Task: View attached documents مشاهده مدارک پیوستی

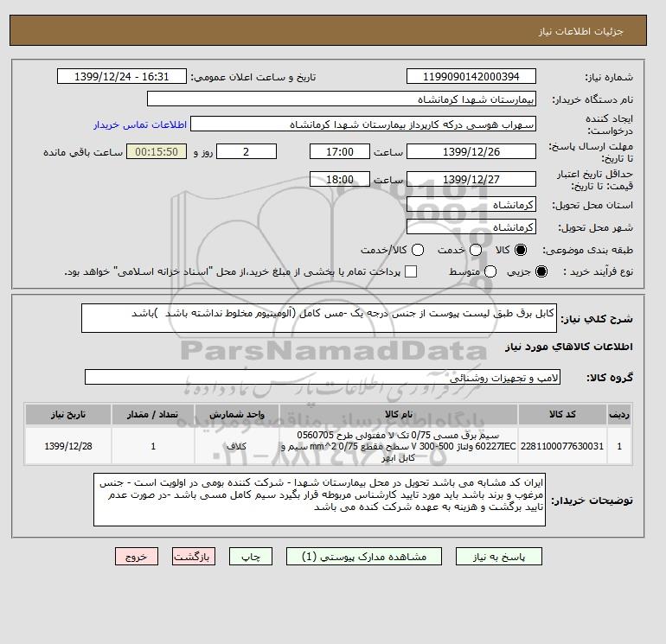Action: [x=364, y=557]
